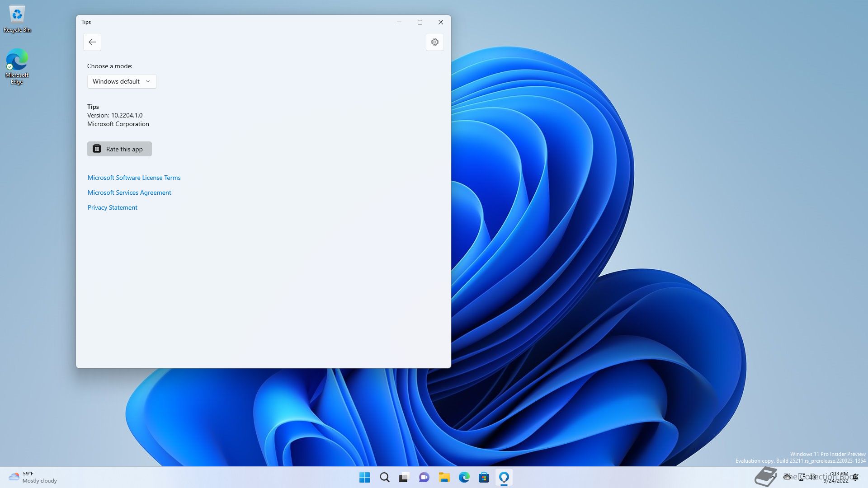Open Microsoft Services Agreement link
This screenshot has height=488, width=868.
pyautogui.click(x=129, y=192)
